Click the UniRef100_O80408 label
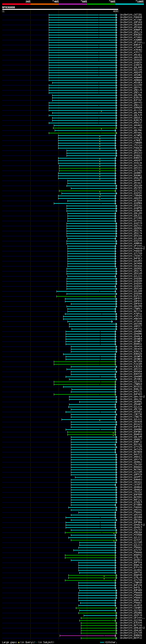Screen dimensions: 146x644 (x=131, y=422)
